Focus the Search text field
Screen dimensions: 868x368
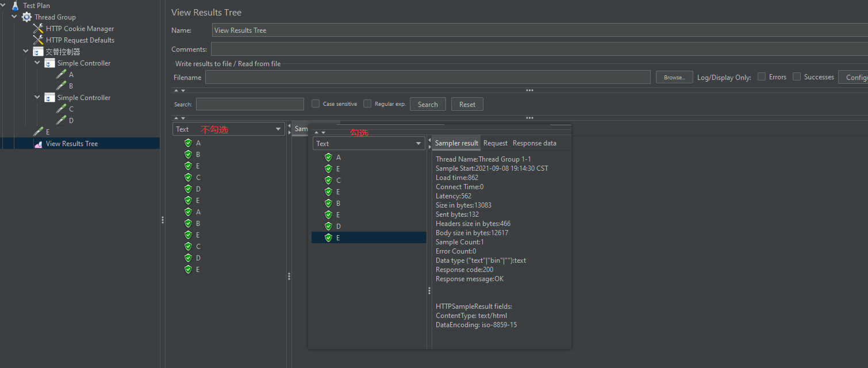pyautogui.click(x=250, y=104)
